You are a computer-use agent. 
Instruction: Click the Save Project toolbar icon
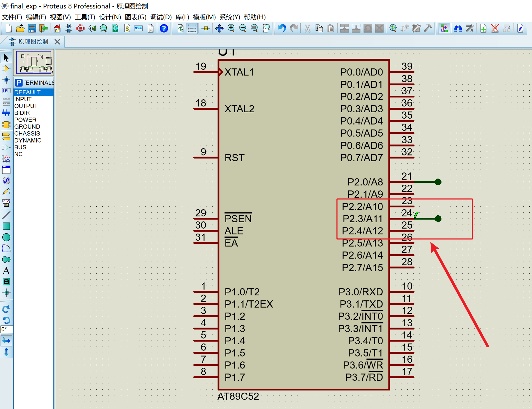pyautogui.click(x=32, y=28)
